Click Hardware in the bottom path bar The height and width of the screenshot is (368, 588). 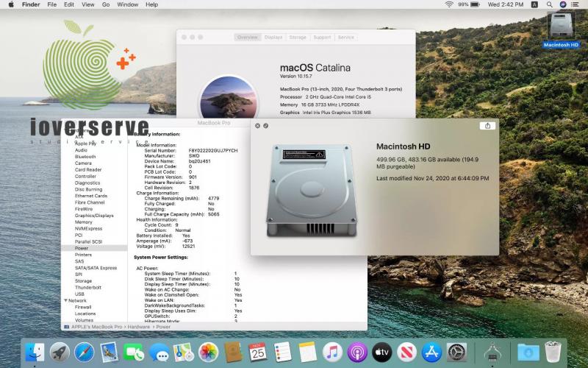[138, 327]
